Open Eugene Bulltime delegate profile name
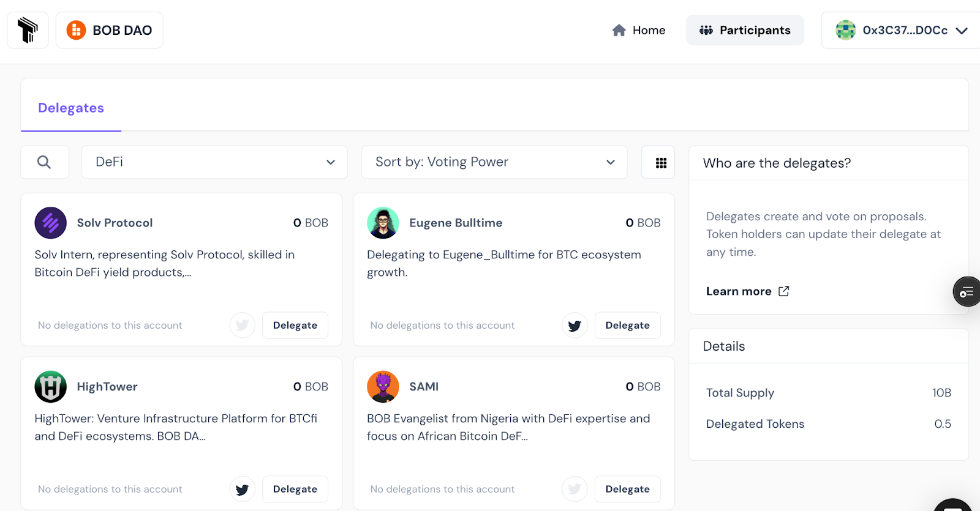980x511 pixels. point(456,223)
